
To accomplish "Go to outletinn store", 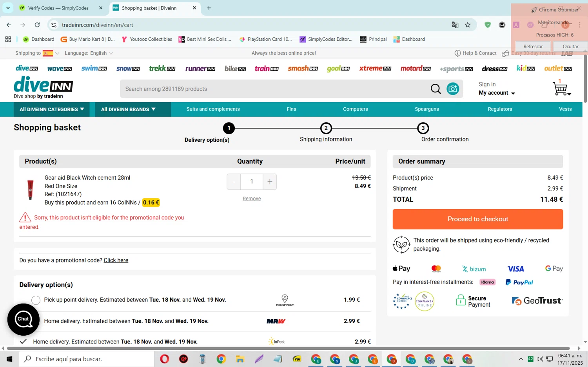I will (x=558, y=69).
